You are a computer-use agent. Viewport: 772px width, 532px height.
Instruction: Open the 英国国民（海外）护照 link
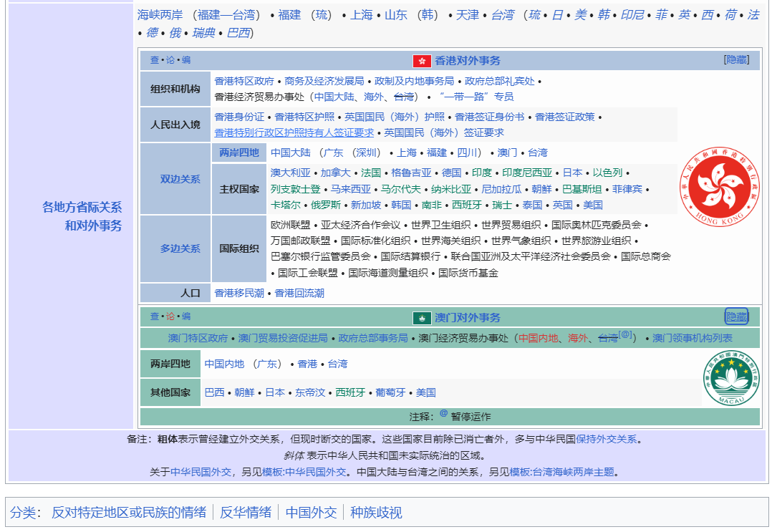[395, 117]
